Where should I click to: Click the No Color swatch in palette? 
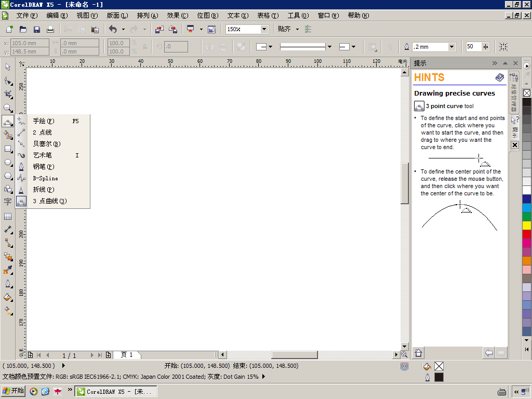tap(527, 93)
